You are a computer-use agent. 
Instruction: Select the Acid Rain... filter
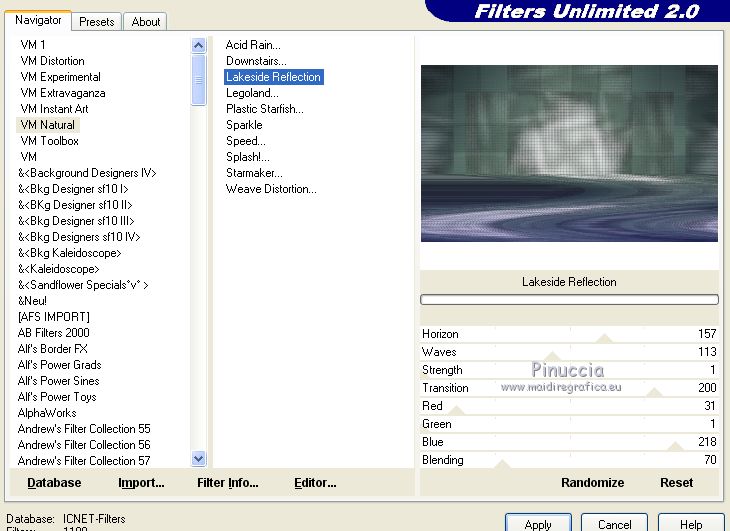[253, 45]
